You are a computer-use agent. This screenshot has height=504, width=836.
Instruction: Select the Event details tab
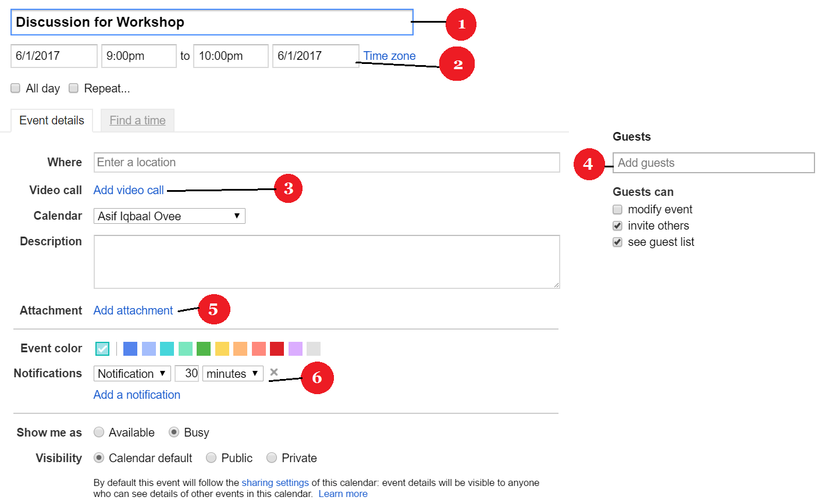click(x=52, y=120)
